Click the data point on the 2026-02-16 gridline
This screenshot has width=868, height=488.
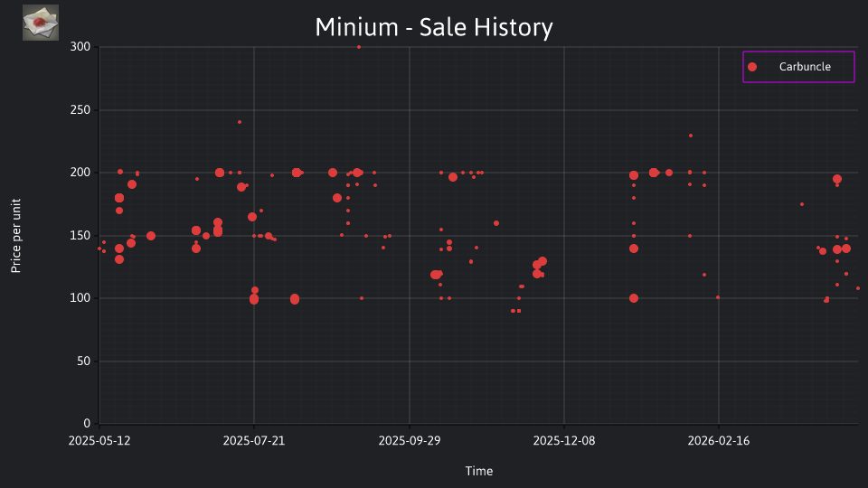click(x=718, y=297)
